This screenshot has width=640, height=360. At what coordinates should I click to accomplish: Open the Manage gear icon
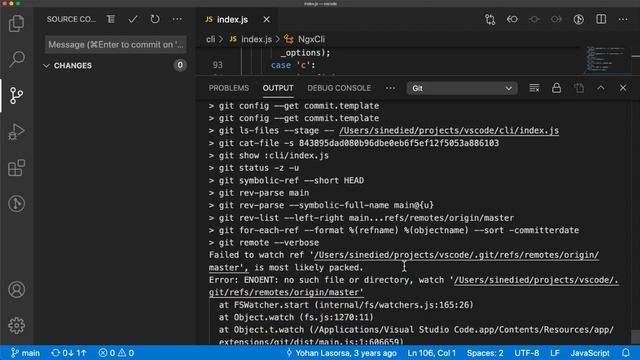16,325
